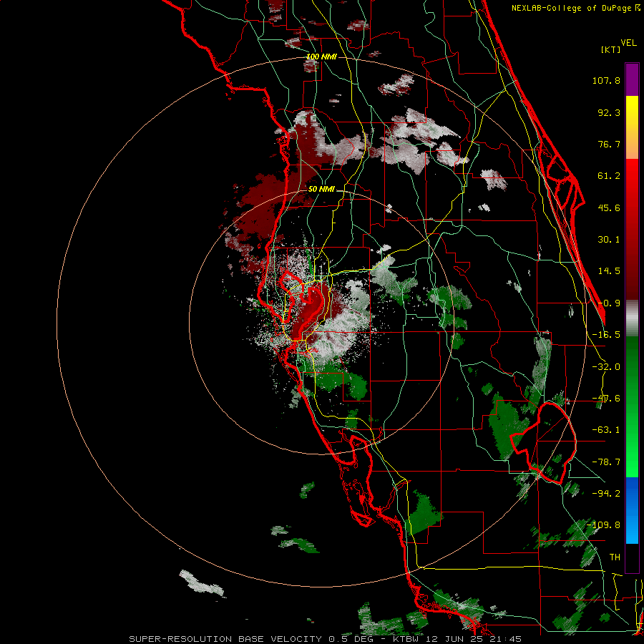Select the 61.2 velocity scale value
The width and height of the screenshot is (644, 644).
pyautogui.click(x=609, y=176)
